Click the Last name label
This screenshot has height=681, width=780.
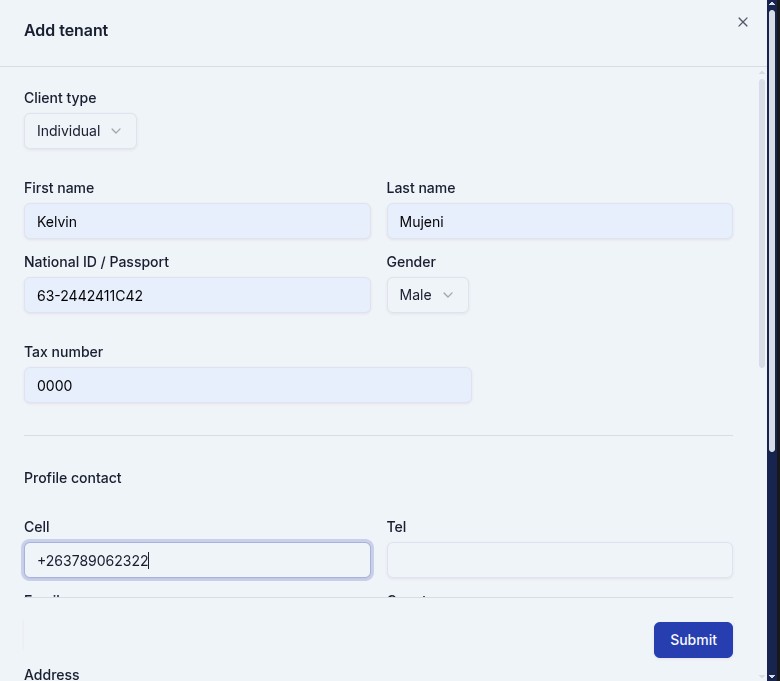click(421, 188)
